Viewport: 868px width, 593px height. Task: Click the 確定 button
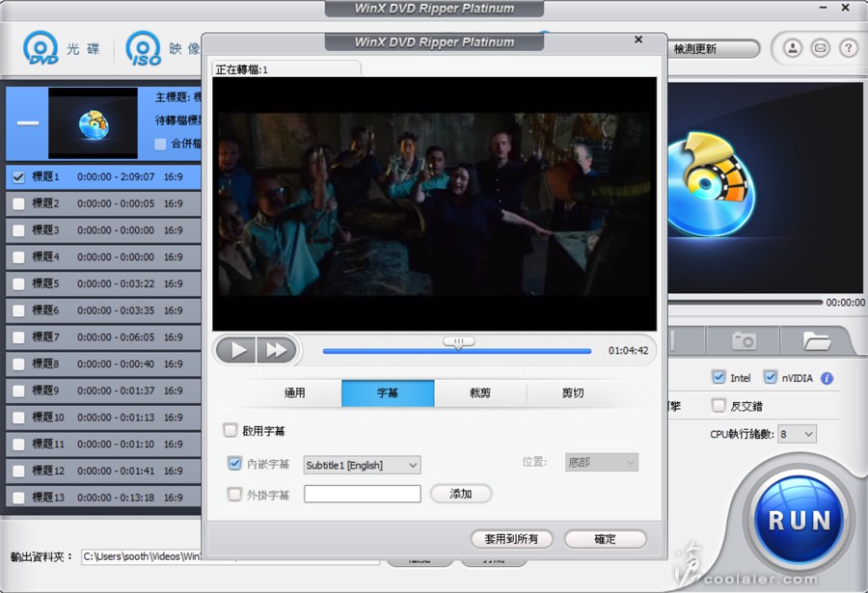(x=605, y=539)
